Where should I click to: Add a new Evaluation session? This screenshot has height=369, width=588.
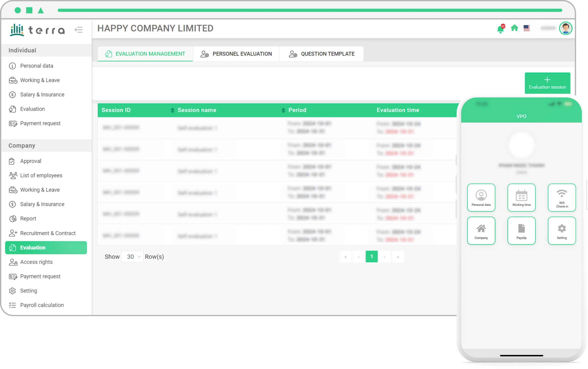(x=548, y=83)
